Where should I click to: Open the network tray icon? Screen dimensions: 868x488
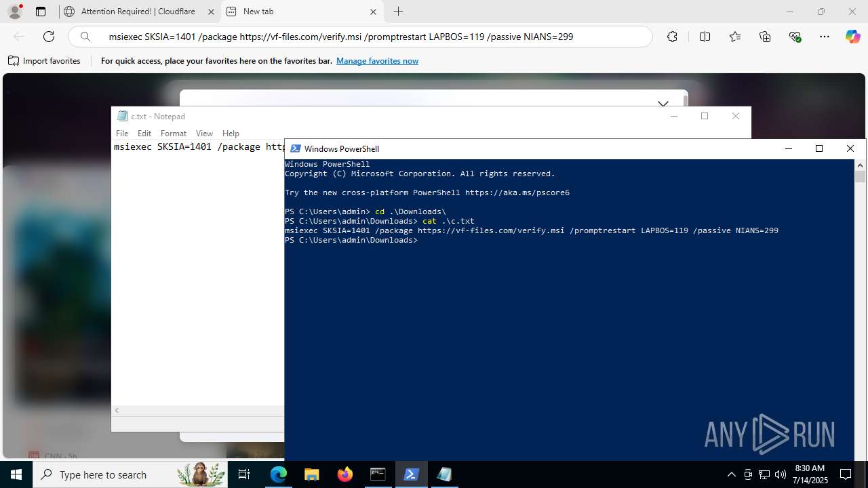pos(764,474)
